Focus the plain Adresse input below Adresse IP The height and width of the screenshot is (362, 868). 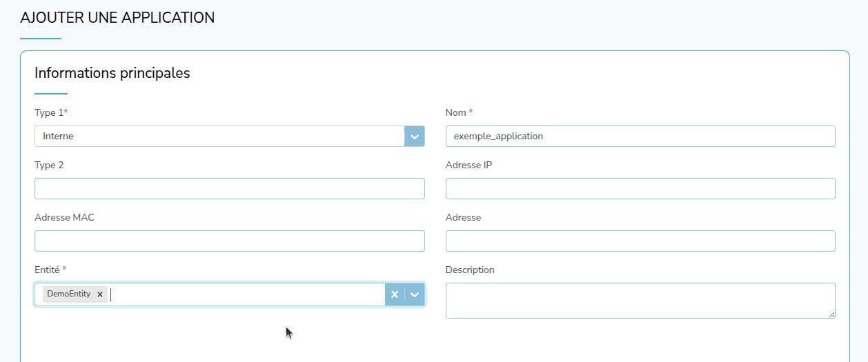pyautogui.click(x=640, y=241)
